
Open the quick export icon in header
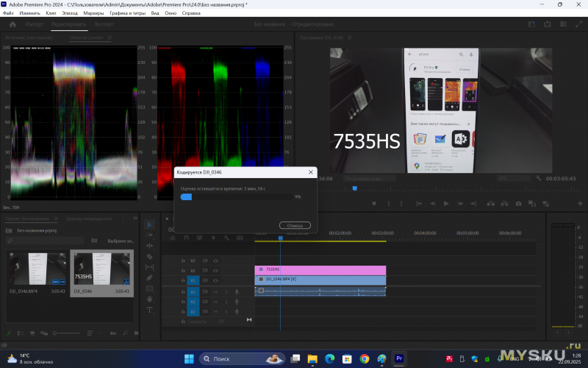pos(548,24)
